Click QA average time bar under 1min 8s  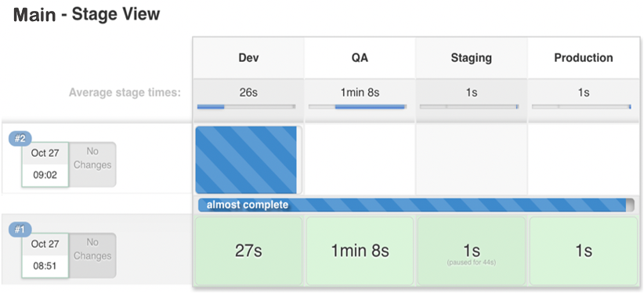click(358, 107)
